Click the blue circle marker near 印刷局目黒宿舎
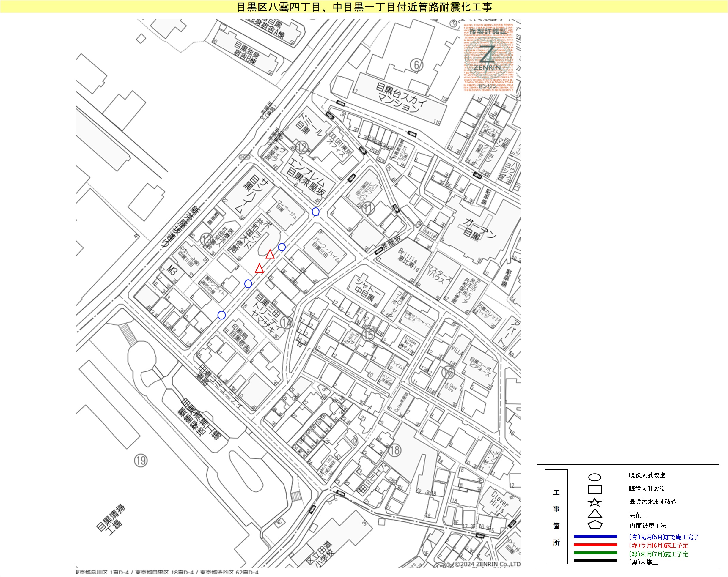 (221, 315)
